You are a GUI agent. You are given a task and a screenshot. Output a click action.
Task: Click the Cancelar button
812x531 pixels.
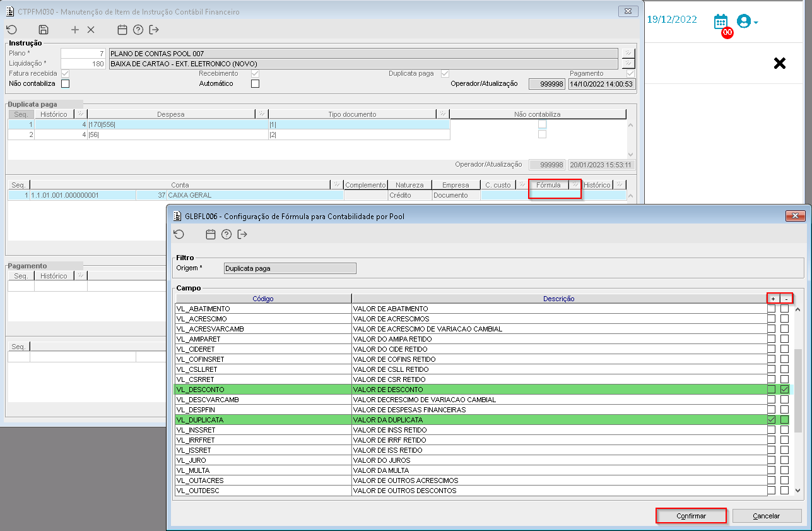[x=767, y=516]
